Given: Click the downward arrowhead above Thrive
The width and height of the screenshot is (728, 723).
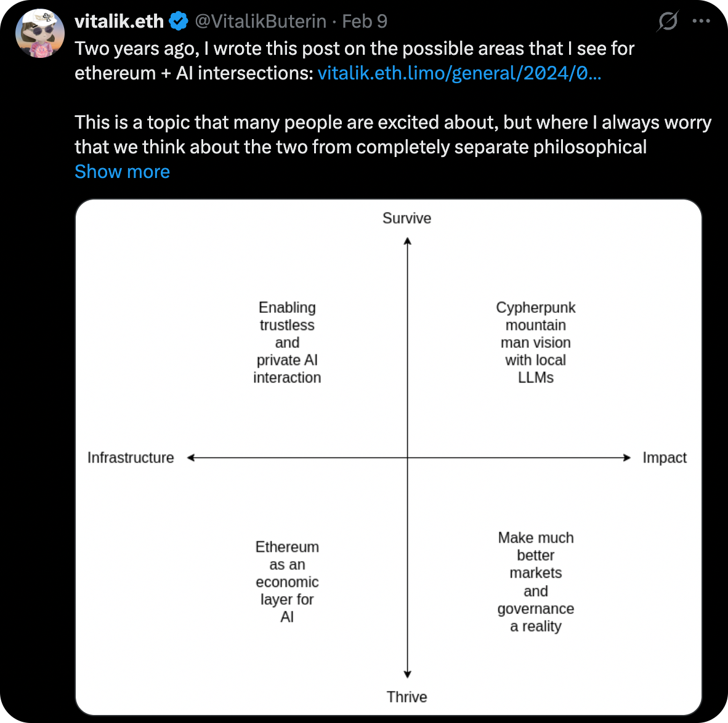Looking at the screenshot, I should (x=407, y=674).
